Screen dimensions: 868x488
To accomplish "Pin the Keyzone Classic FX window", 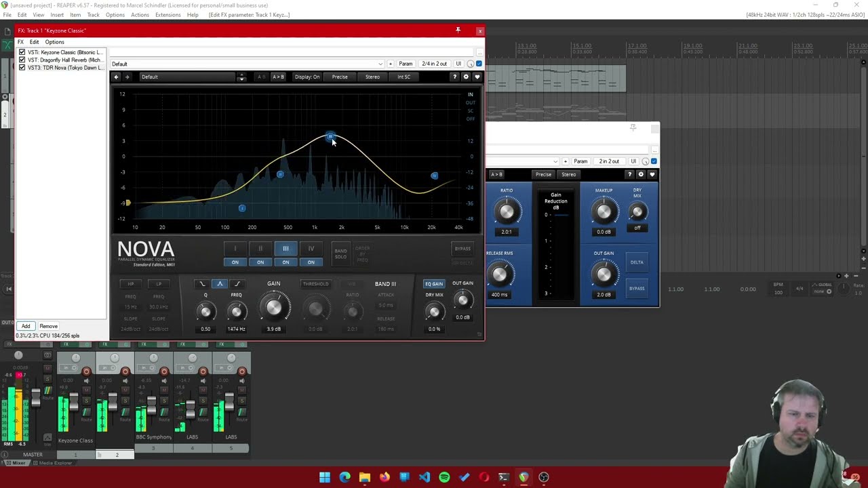I will [458, 30].
